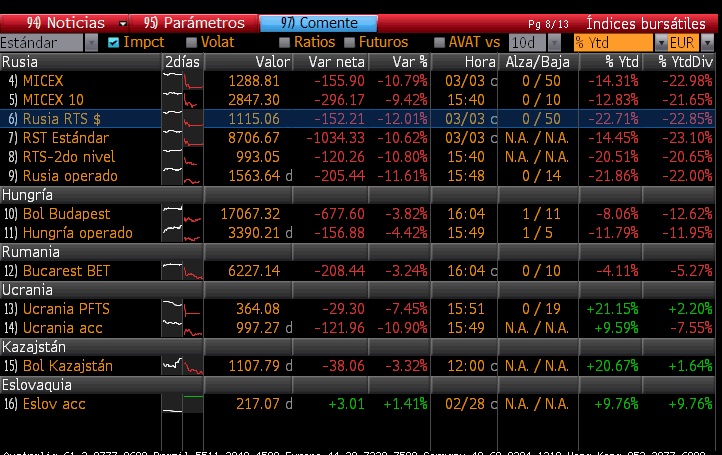This screenshot has width=722, height=455.
Task: Open the 95) Parámetros tab
Action: point(193,23)
